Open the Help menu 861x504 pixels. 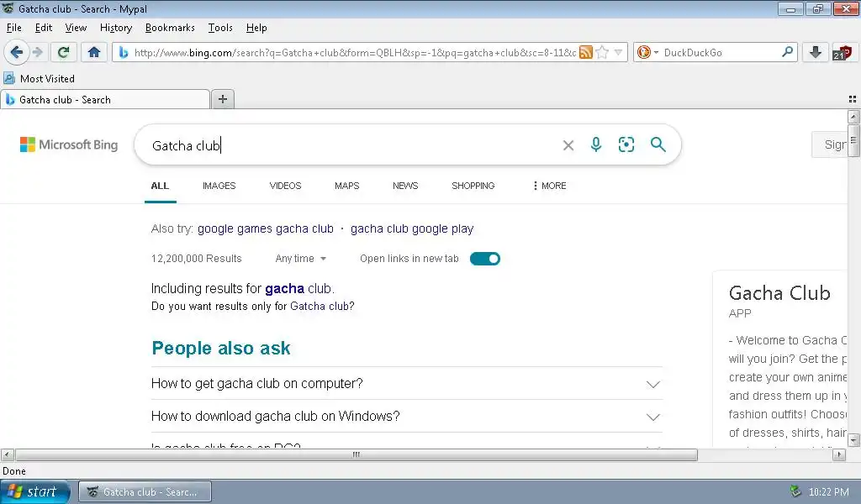pyautogui.click(x=256, y=28)
